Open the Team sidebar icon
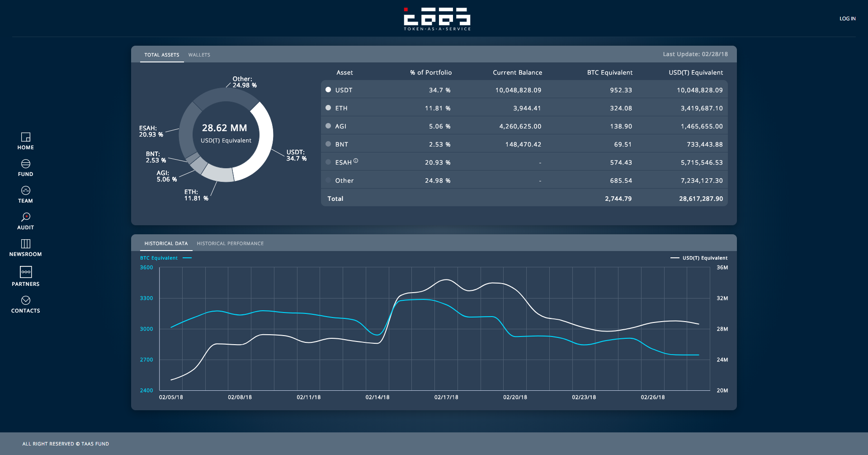The image size is (868, 455). 26,190
